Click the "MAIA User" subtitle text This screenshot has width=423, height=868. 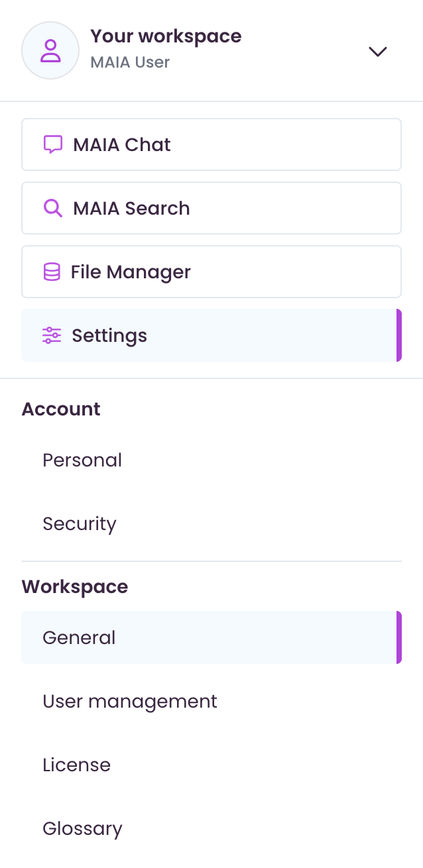130,62
